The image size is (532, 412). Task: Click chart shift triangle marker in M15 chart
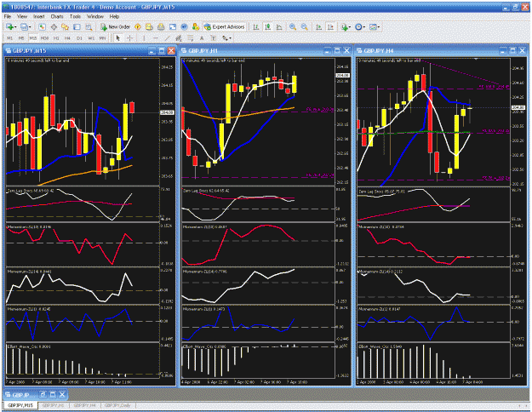[125, 60]
